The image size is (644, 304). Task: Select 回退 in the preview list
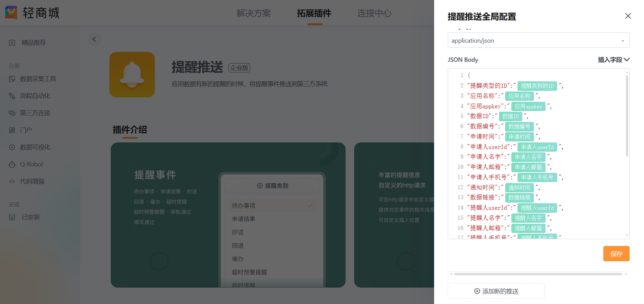(238, 246)
